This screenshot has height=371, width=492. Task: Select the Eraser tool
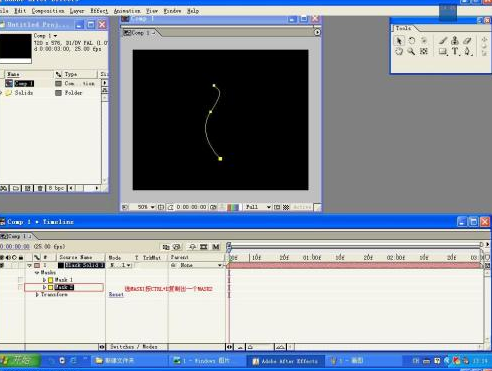(467, 41)
